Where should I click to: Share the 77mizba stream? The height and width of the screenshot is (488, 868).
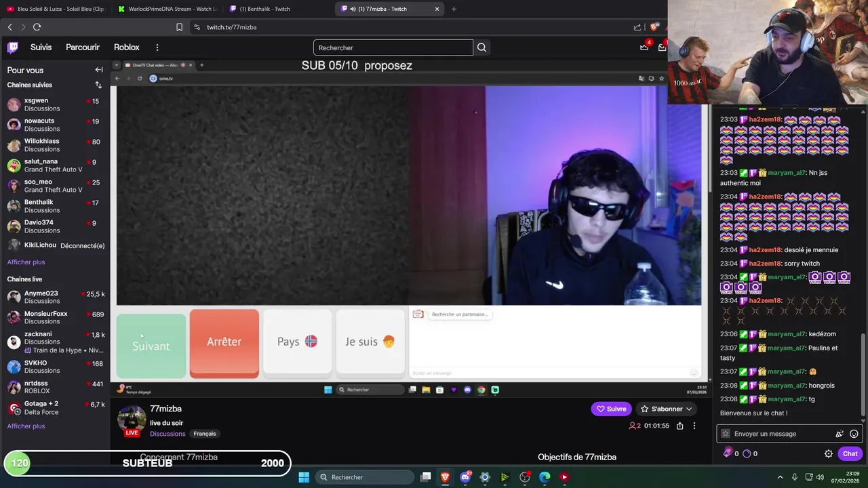click(679, 426)
